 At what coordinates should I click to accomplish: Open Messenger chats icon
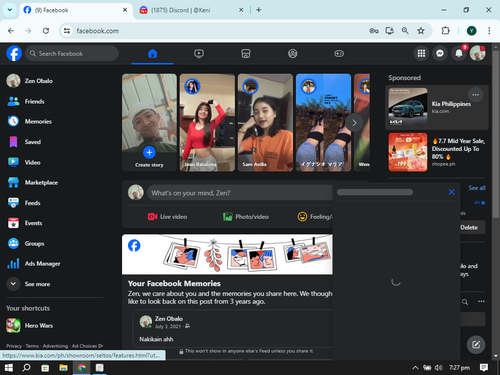(440, 53)
